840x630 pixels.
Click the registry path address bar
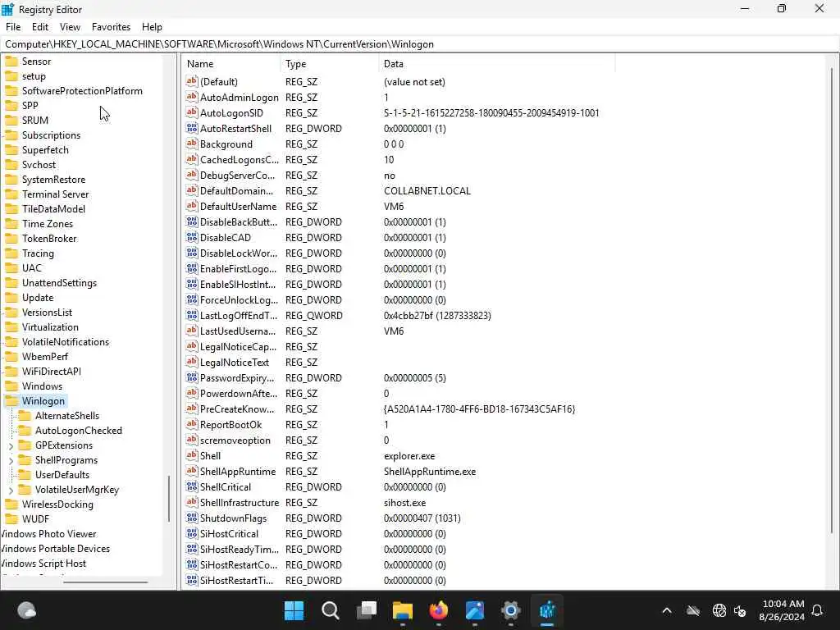[x=420, y=44]
